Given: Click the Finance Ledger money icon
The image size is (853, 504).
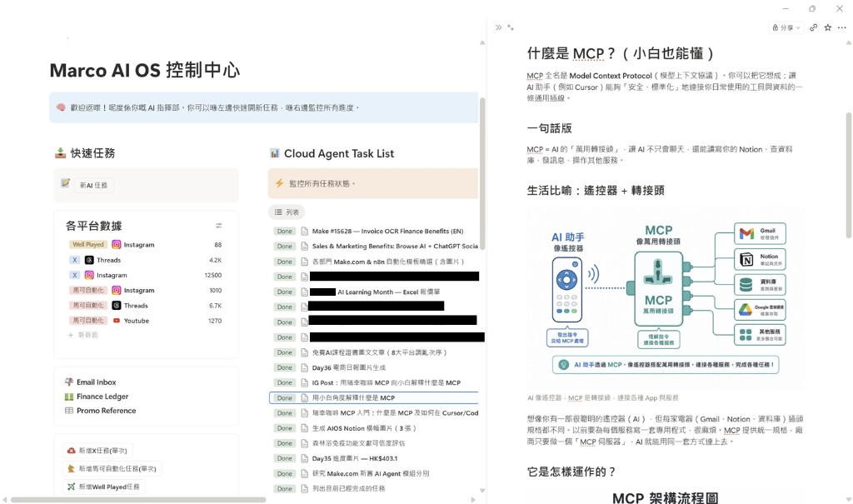Looking at the screenshot, I should [x=69, y=397].
